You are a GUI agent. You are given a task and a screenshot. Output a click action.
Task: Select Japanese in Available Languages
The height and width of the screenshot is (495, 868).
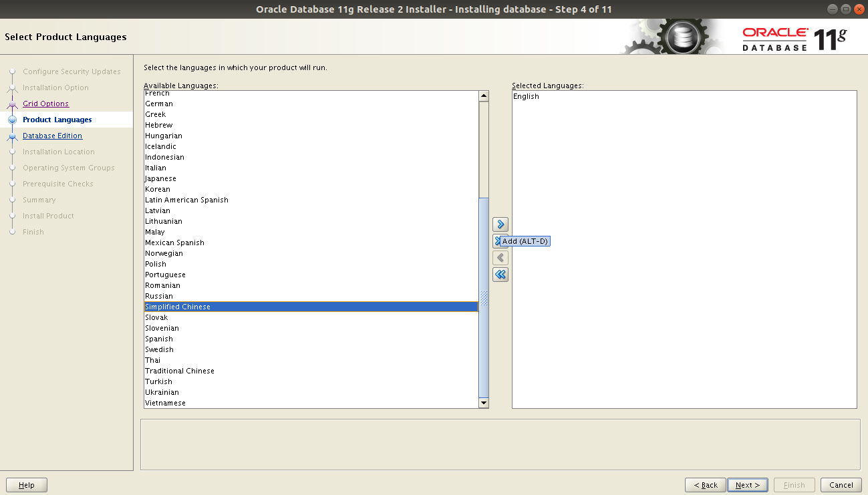coord(160,178)
